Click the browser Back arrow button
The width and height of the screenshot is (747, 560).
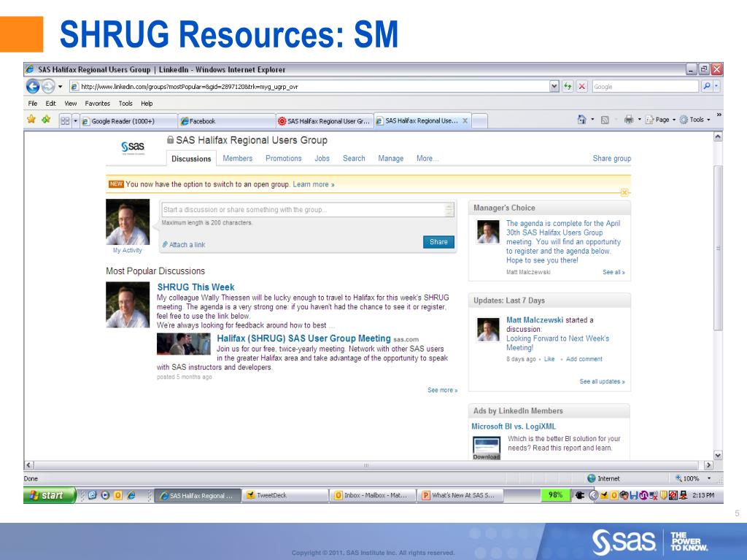32,86
